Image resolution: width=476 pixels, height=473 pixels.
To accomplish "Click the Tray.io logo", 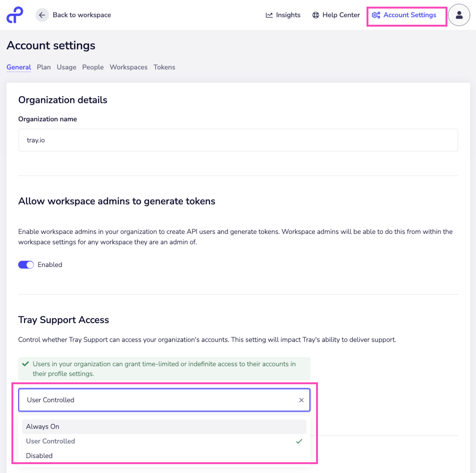I will pyautogui.click(x=14, y=15).
